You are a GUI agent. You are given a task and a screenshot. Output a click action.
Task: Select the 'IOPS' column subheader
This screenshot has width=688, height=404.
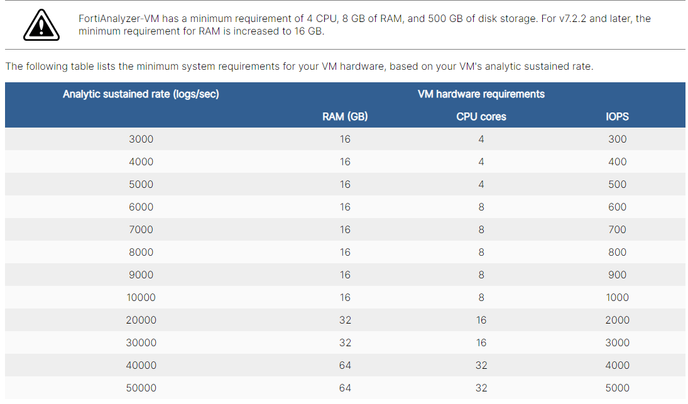pos(616,116)
